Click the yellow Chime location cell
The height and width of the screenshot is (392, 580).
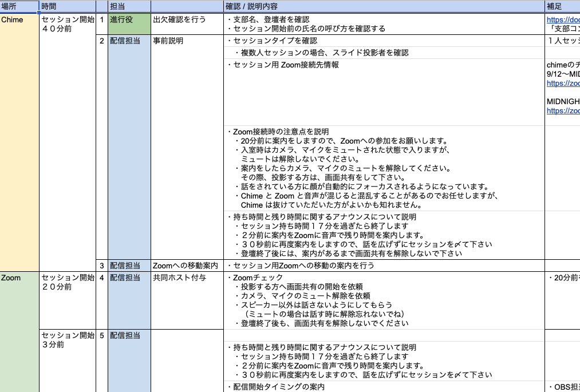point(18,19)
